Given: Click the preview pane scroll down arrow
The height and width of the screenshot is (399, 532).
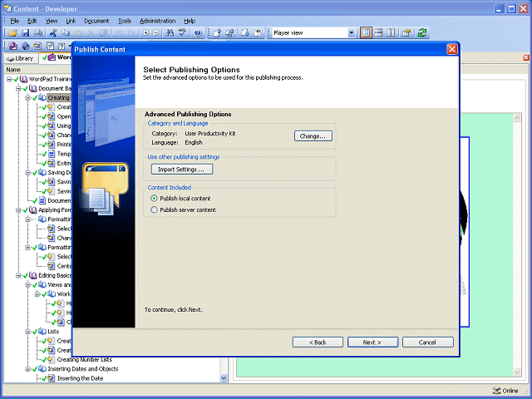Looking at the screenshot, I should (517, 372).
